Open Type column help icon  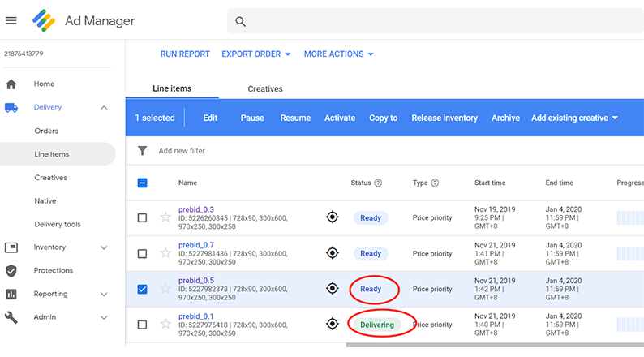pos(435,183)
